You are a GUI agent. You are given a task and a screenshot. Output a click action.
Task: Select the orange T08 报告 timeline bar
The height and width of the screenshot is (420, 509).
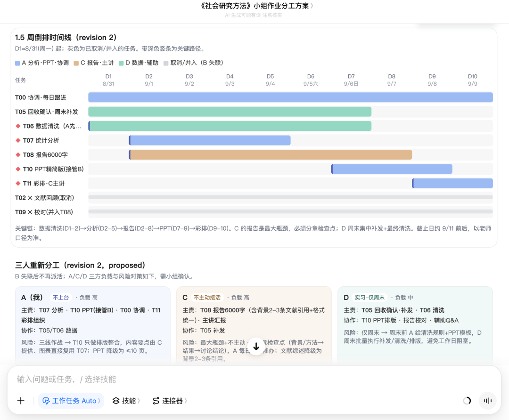271,154
